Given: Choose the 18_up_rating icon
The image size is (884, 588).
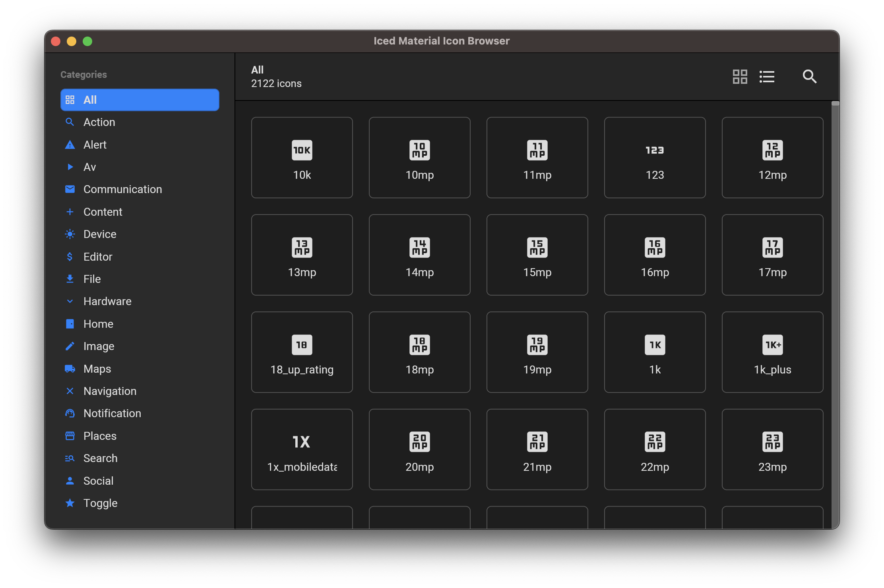Looking at the screenshot, I should click(302, 352).
